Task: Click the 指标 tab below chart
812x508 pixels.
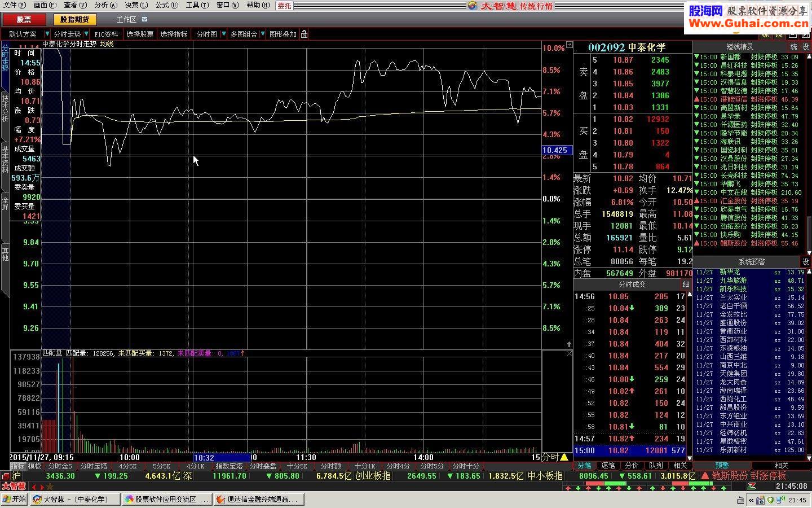Action: tap(18, 466)
